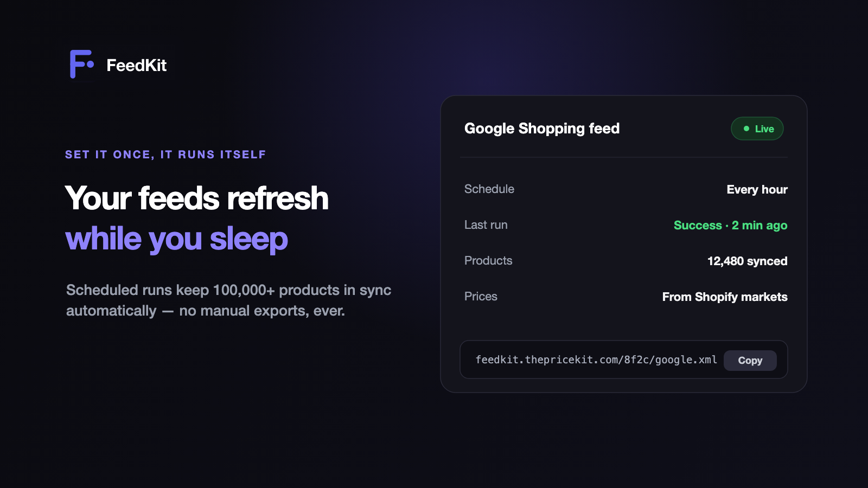Screen dimensions: 868x488
Task: Click the SET IT ONCE tagline text
Action: (x=165, y=155)
